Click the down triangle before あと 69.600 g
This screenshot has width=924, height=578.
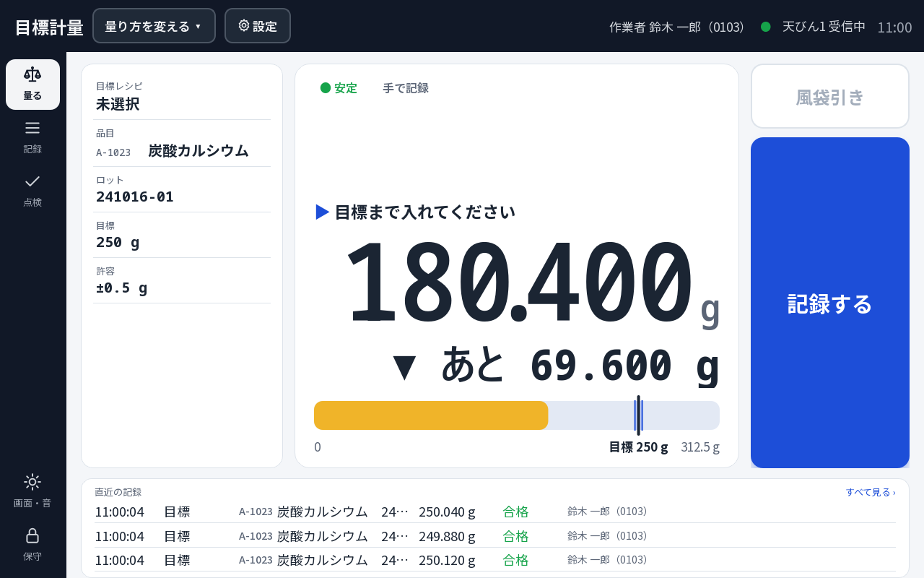point(404,366)
